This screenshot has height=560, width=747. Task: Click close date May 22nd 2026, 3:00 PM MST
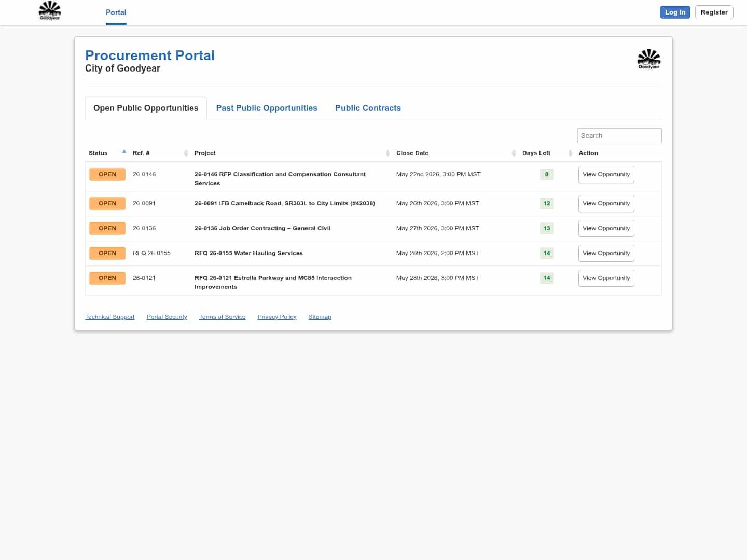point(438,175)
